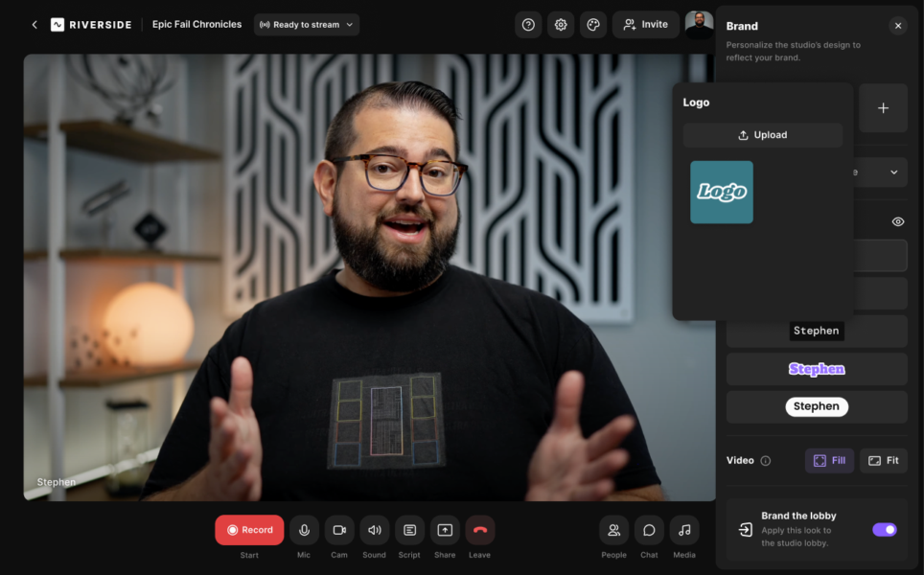Mute the Mic from the bottom toolbar

[x=304, y=529]
